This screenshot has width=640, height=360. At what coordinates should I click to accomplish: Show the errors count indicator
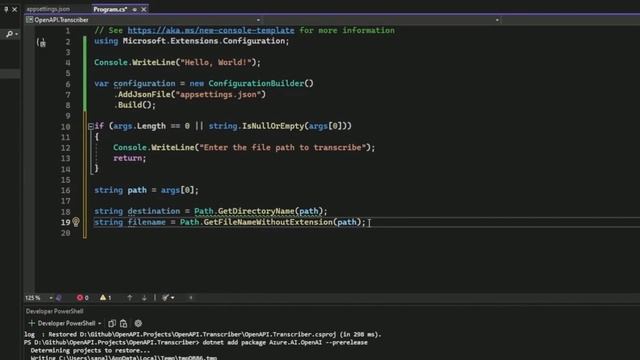tap(82, 298)
